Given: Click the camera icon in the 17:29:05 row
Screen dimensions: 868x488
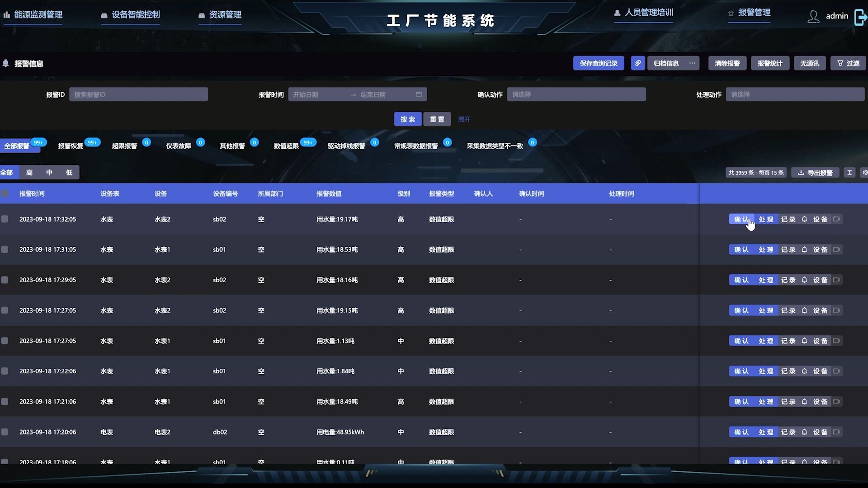Looking at the screenshot, I should click(836, 280).
